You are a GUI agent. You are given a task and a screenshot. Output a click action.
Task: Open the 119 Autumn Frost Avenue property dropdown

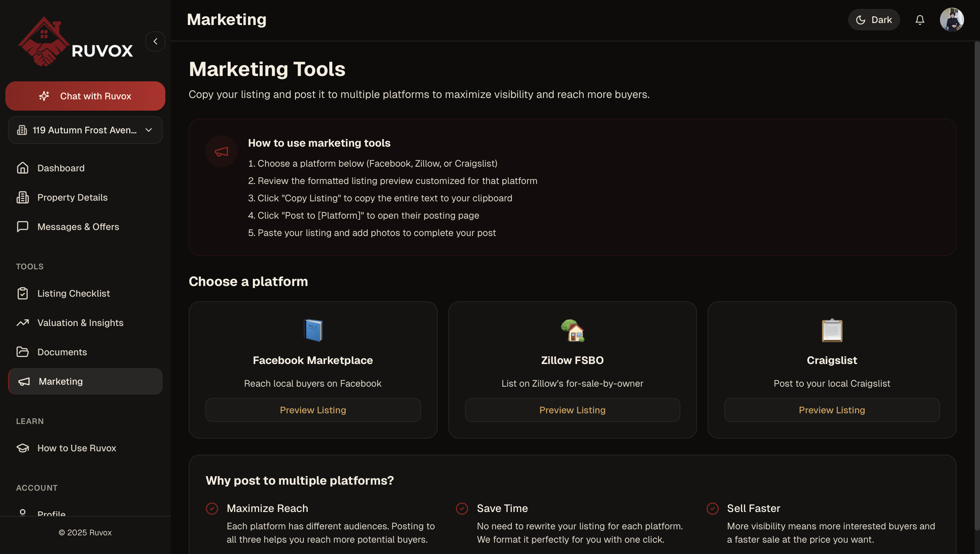(85, 130)
